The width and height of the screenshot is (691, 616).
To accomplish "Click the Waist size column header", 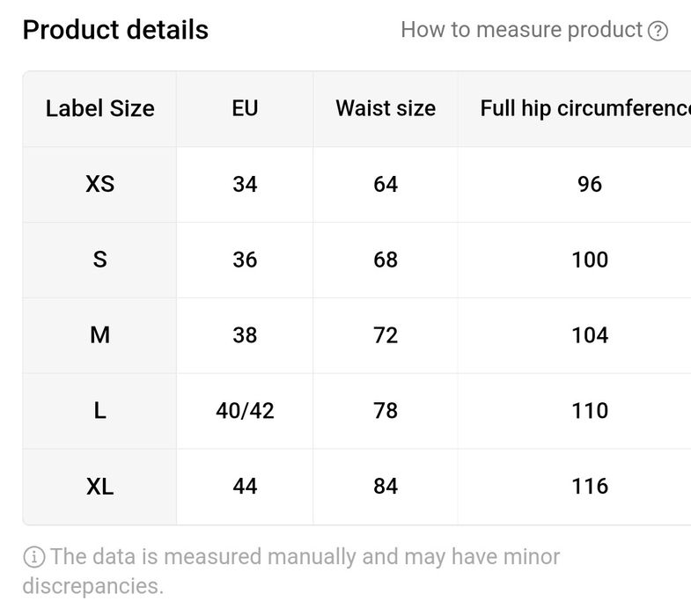I will click(386, 109).
